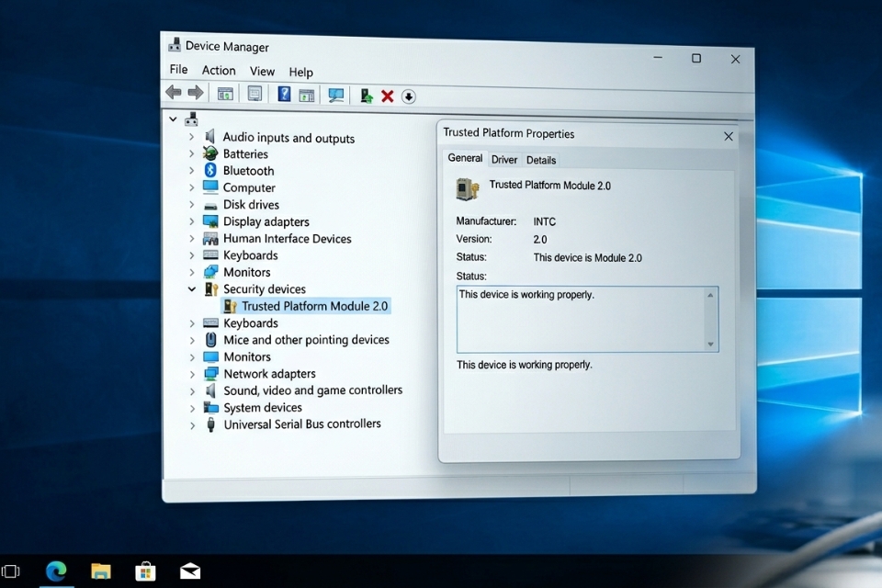Scan for hardware changes monitor icon
The height and width of the screenshot is (588, 882).
click(x=336, y=96)
